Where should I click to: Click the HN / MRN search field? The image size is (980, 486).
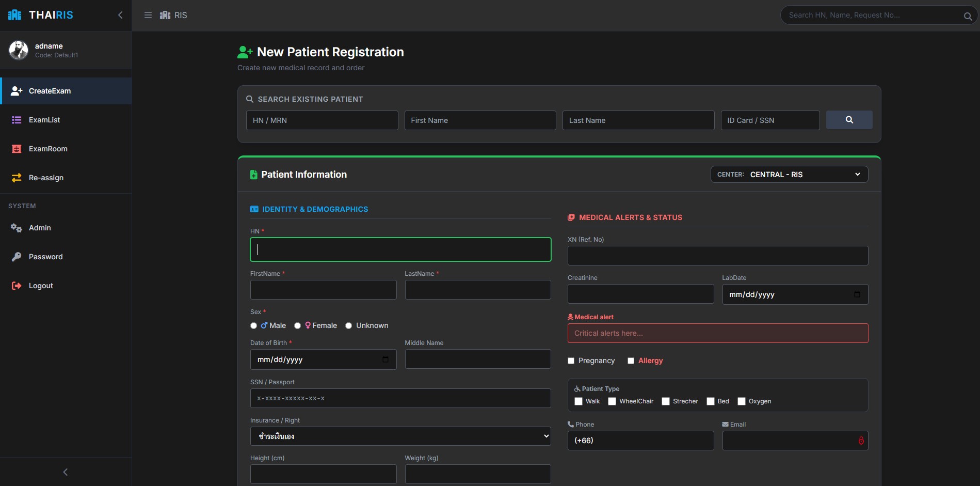click(x=322, y=120)
